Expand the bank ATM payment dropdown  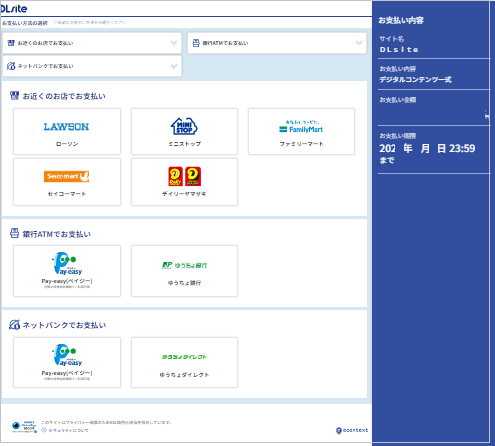point(277,43)
